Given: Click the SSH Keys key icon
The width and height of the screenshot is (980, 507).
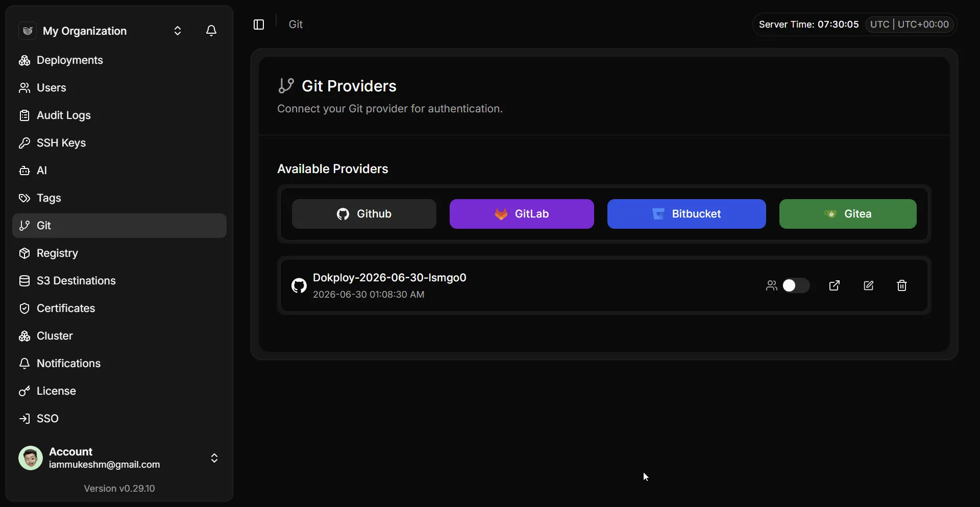Looking at the screenshot, I should pyautogui.click(x=24, y=143).
